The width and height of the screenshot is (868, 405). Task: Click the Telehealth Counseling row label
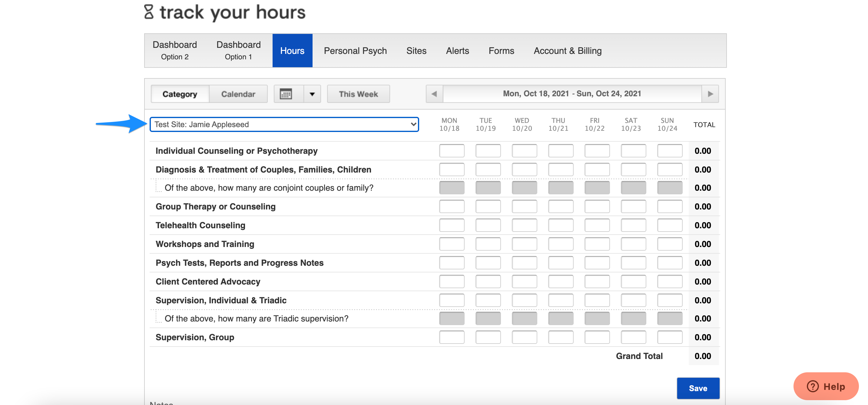[x=200, y=226]
